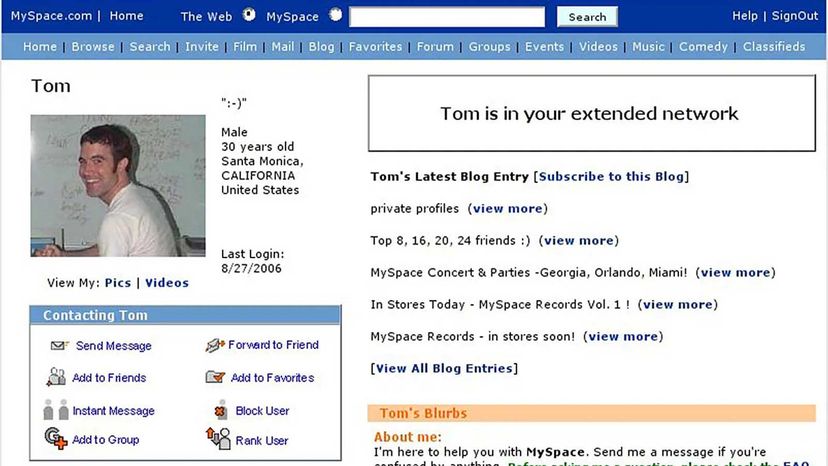
Task: Click the Add to Friends people icon
Action: [56, 377]
